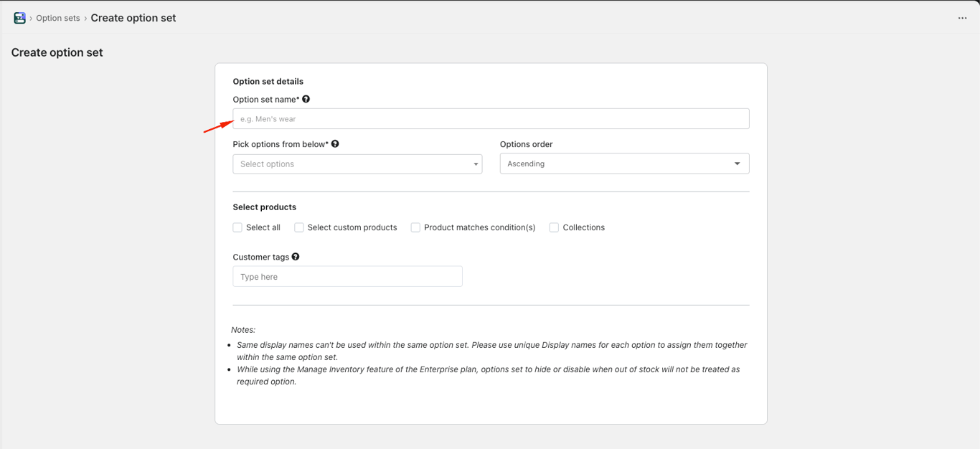This screenshot has width=980, height=449.
Task: Click the Create option set page heading
Action: point(57,52)
